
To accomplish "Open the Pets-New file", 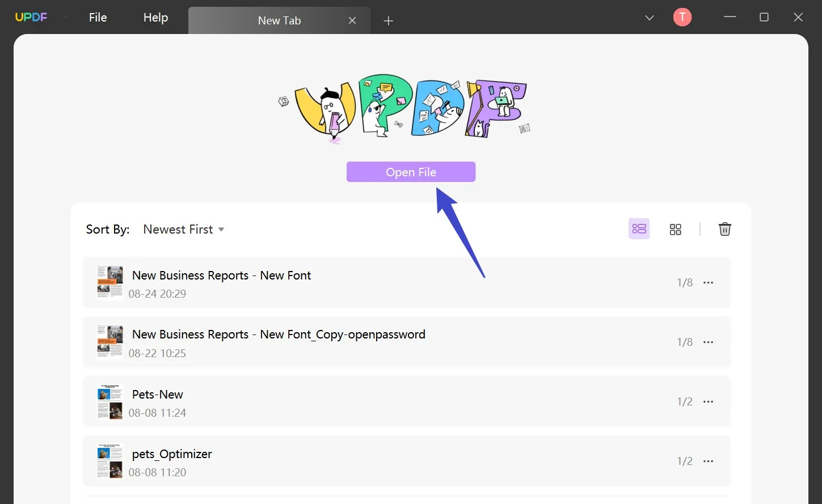I will (x=407, y=401).
